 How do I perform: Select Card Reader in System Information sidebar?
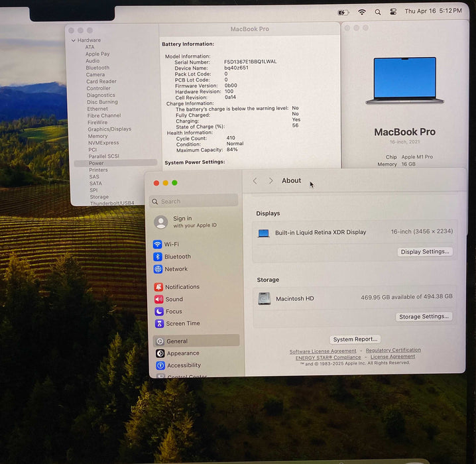[101, 82]
